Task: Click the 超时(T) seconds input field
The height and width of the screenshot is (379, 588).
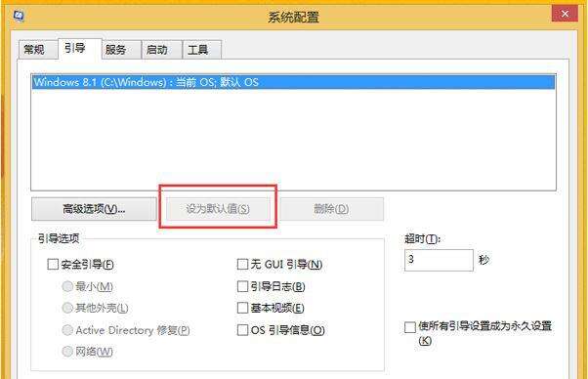Action: pos(439,260)
